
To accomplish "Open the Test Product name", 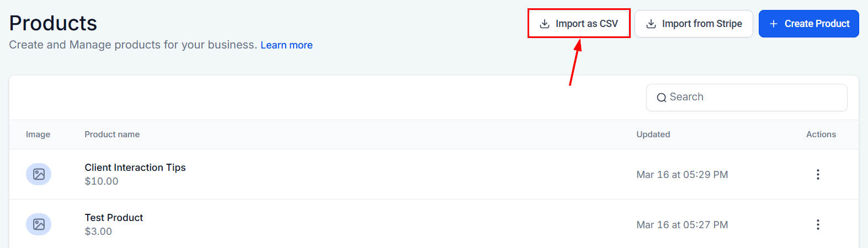I will pos(114,218).
